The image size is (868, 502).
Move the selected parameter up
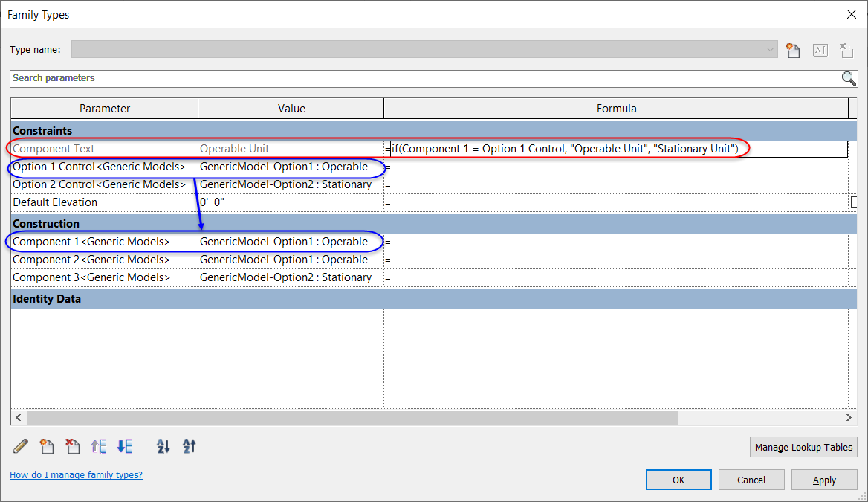click(x=99, y=445)
